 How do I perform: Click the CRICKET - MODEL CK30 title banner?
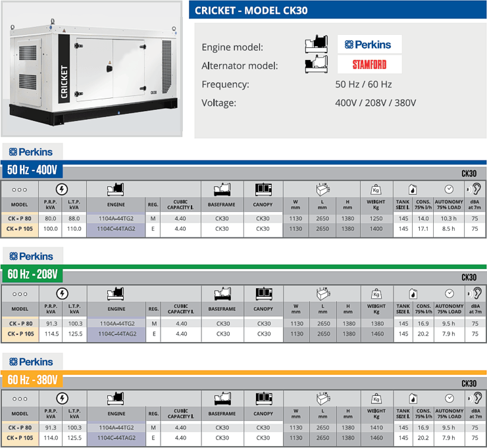click(338, 11)
